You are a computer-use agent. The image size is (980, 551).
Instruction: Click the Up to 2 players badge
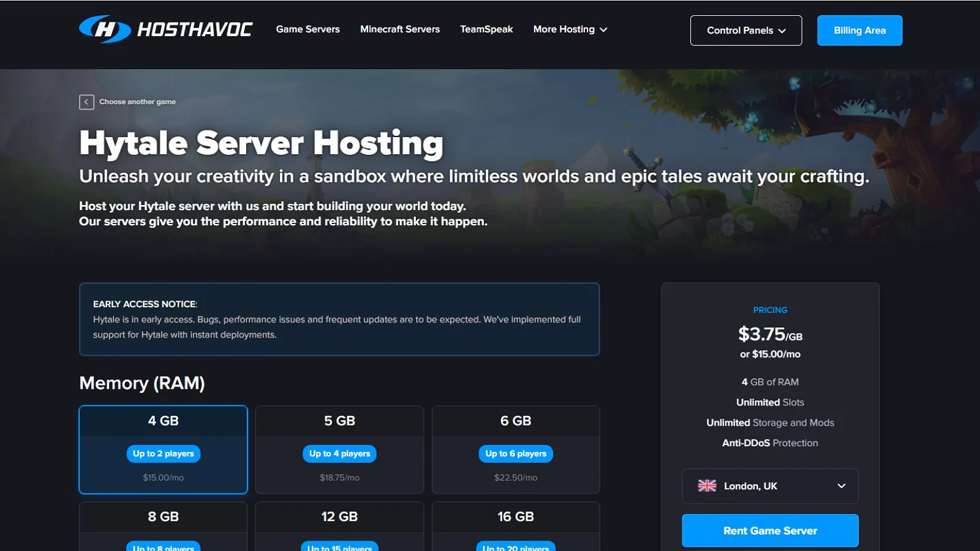pos(163,454)
